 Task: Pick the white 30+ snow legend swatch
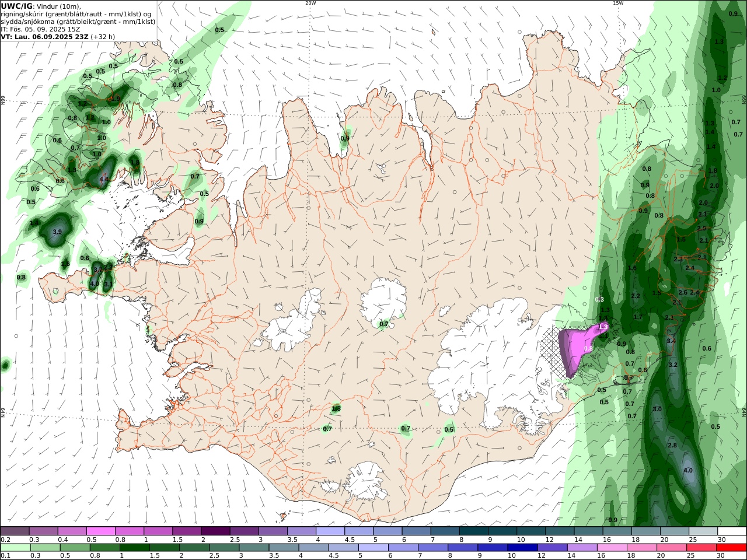click(x=732, y=531)
